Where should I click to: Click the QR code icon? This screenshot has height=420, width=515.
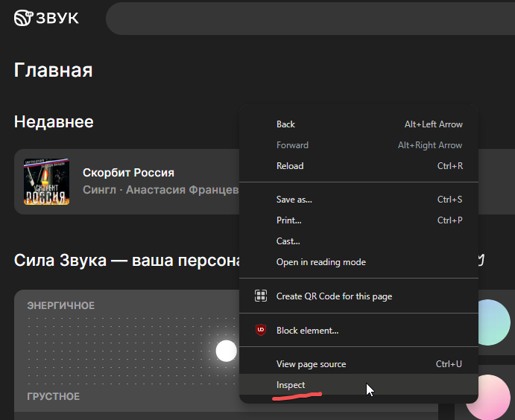(x=261, y=296)
